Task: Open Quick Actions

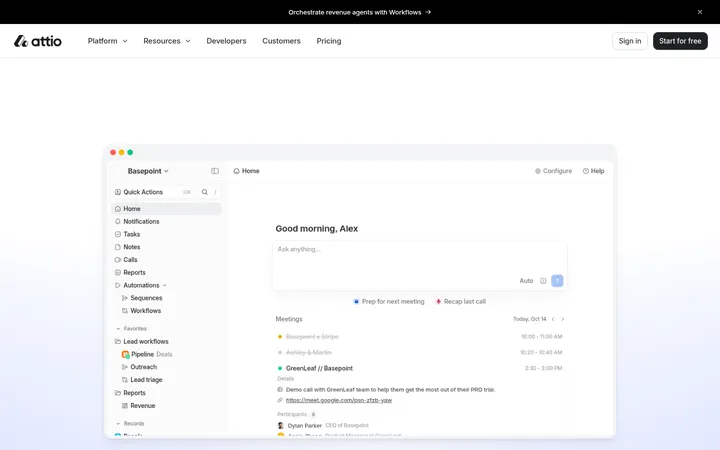Action: pos(154,192)
